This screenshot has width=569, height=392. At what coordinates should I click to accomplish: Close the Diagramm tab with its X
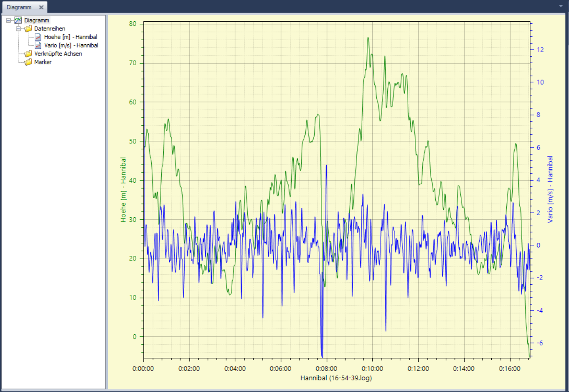tap(41, 8)
